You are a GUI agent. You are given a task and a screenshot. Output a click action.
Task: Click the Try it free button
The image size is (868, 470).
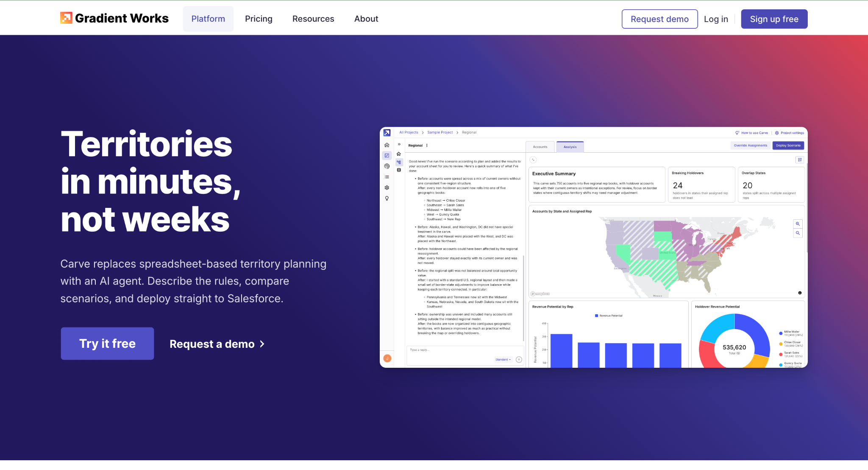(107, 344)
